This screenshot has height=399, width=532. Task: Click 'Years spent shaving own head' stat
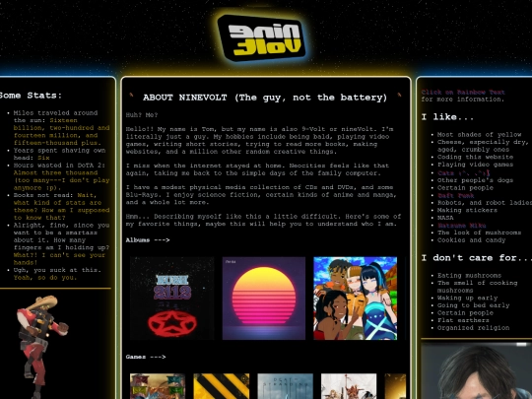60,154
